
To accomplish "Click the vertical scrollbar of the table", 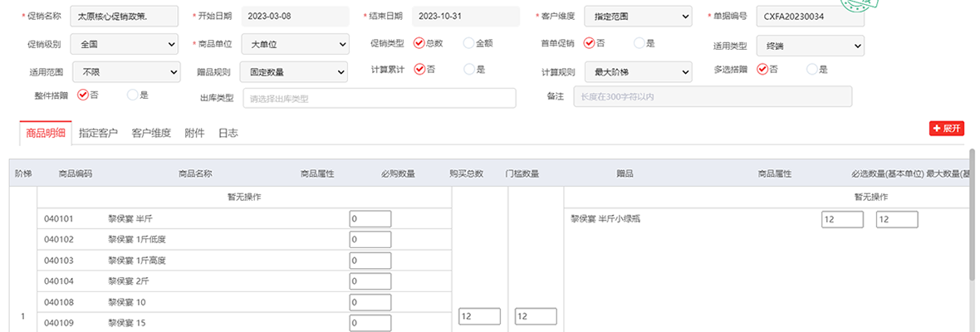I will [x=972, y=216].
